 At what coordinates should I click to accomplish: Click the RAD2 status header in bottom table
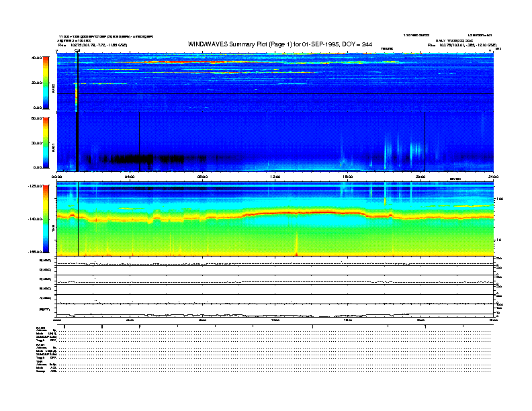tap(40, 328)
